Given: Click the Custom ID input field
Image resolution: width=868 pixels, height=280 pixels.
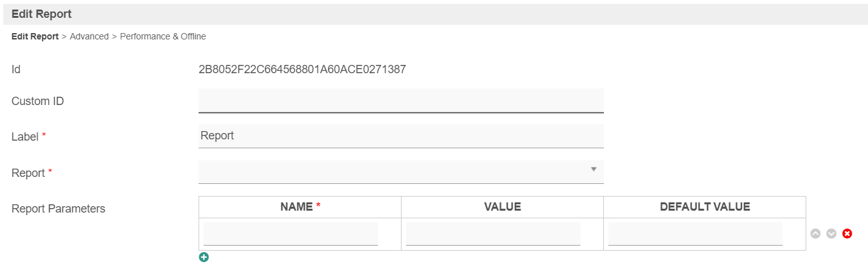Looking at the screenshot, I should click(401, 101).
